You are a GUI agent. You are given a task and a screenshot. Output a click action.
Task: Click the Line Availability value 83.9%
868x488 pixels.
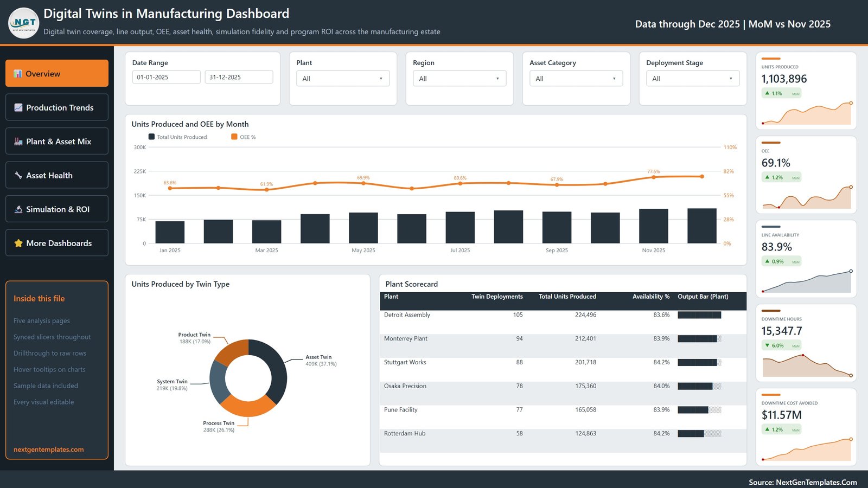click(x=777, y=247)
